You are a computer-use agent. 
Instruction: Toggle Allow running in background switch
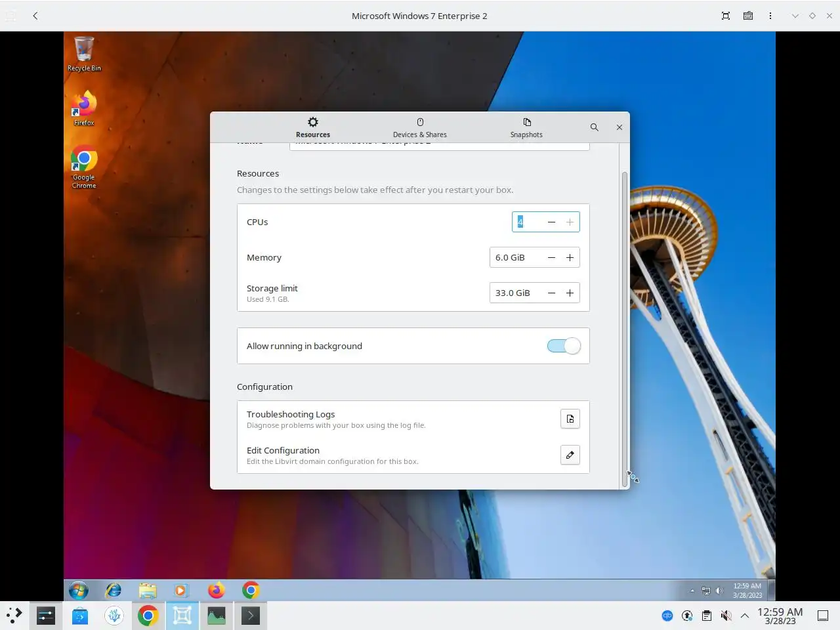pos(564,346)
